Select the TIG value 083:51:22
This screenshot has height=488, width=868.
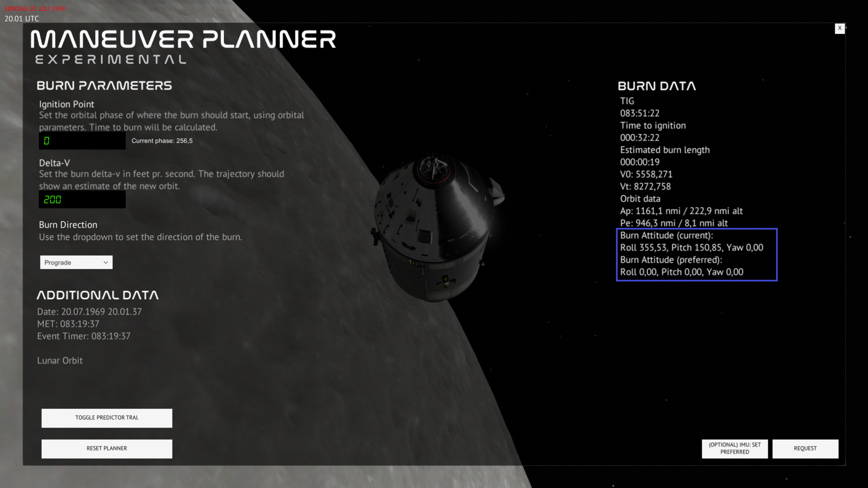tap(640, 113)
